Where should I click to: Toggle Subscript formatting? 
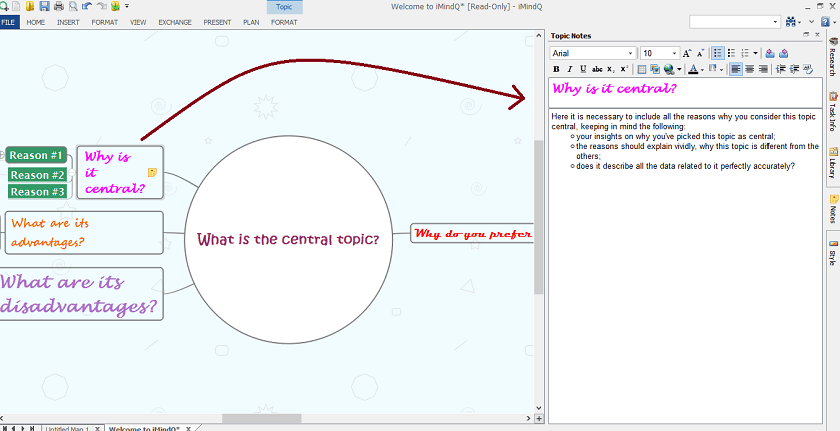point(611,69)
